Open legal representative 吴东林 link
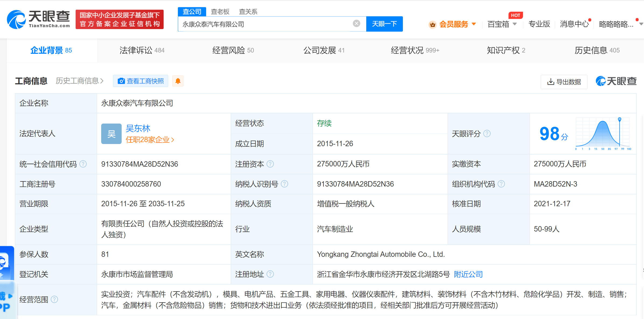 point(138,128)
